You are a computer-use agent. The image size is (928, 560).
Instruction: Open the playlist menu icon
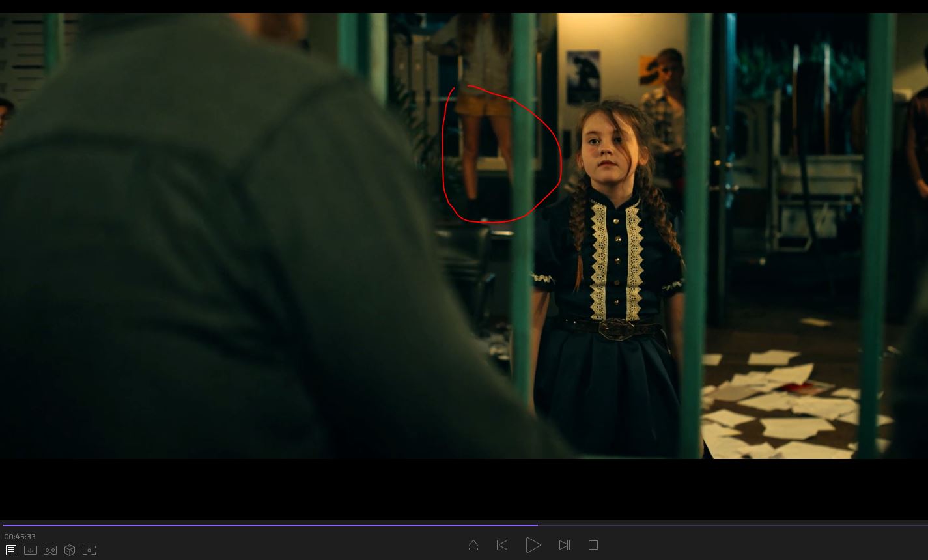point(11,550)
